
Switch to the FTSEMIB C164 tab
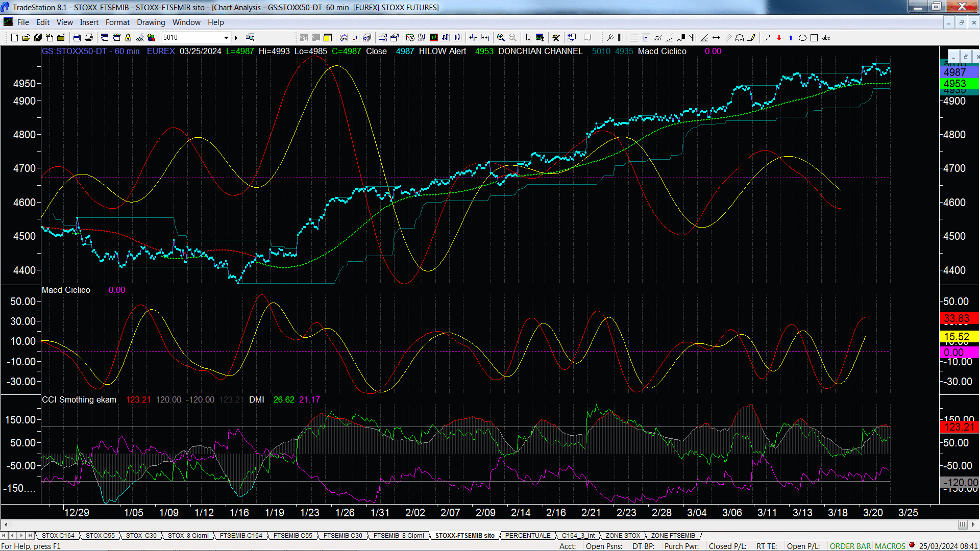click(x=241, y=536)
